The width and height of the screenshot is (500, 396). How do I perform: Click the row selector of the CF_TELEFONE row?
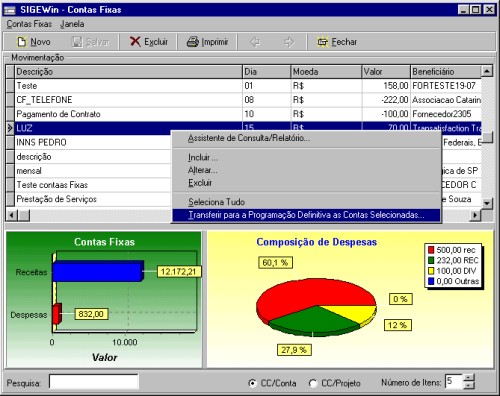point(10,100)
